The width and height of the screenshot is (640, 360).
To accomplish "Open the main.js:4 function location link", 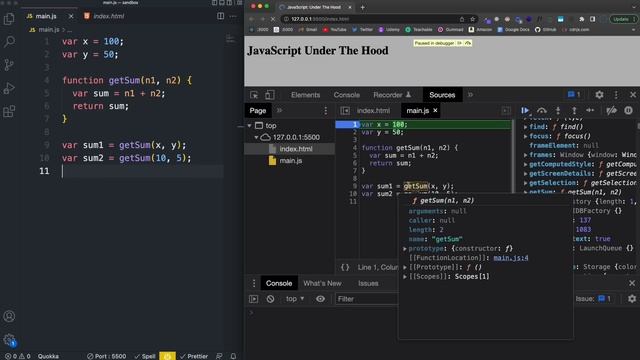I will point(511,258).
